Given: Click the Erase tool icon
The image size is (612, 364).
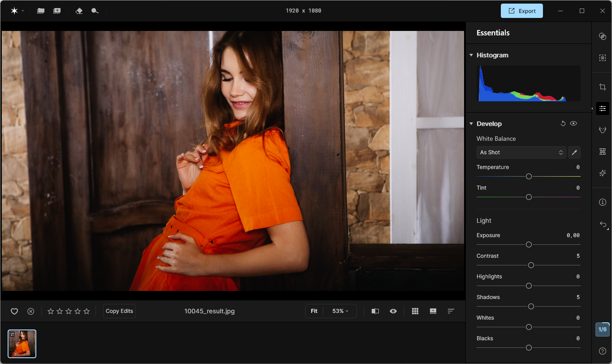Looking at the screenshot, I should point(79,11).
